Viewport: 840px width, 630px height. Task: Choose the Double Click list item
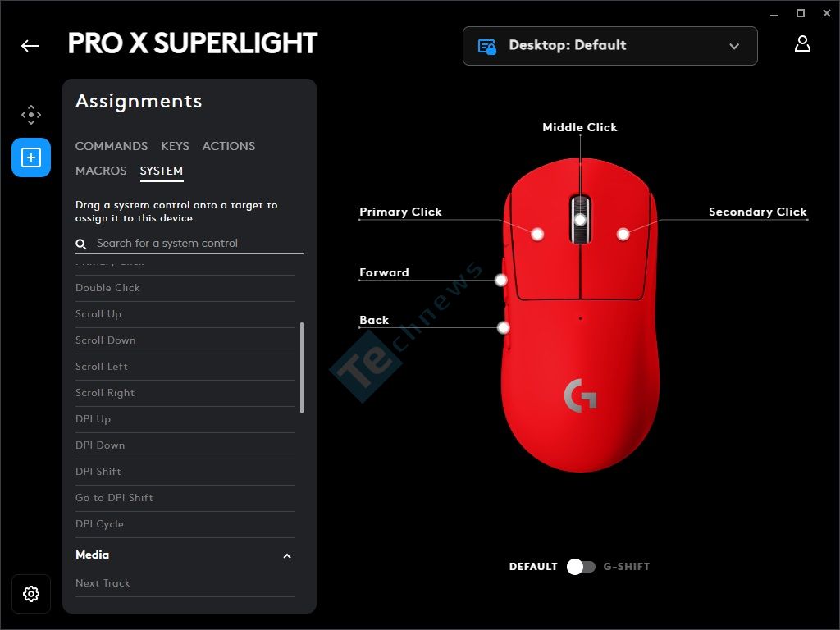point(185,288)
